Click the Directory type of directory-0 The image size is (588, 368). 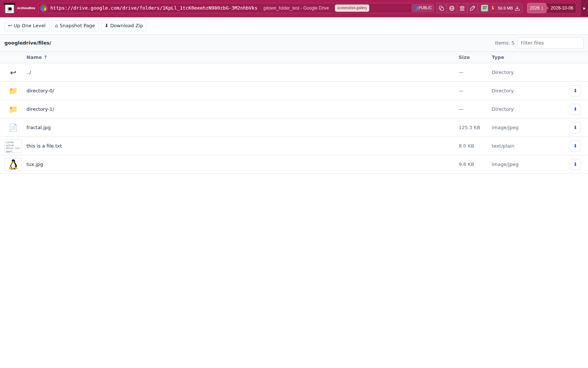(x=503, y=91)
